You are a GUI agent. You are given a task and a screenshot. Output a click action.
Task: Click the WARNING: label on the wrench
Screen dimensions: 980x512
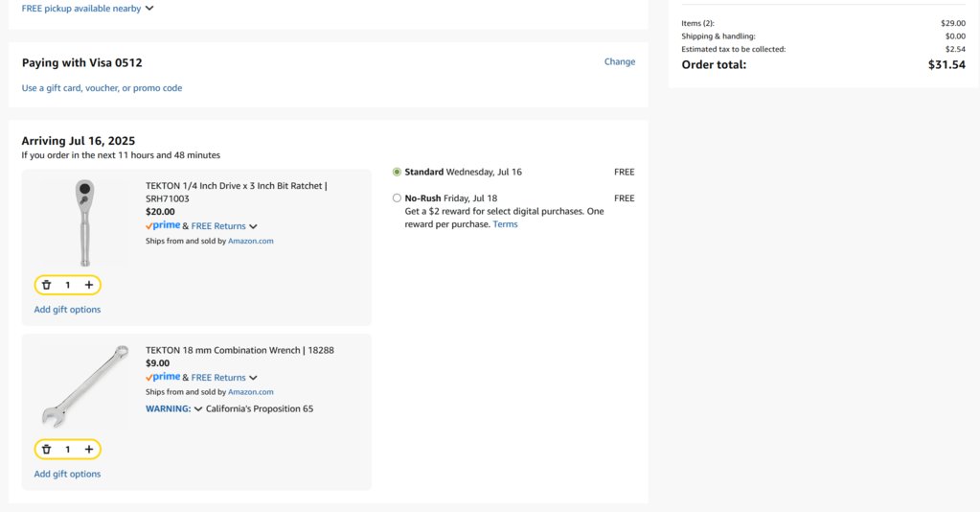[169, 408]
